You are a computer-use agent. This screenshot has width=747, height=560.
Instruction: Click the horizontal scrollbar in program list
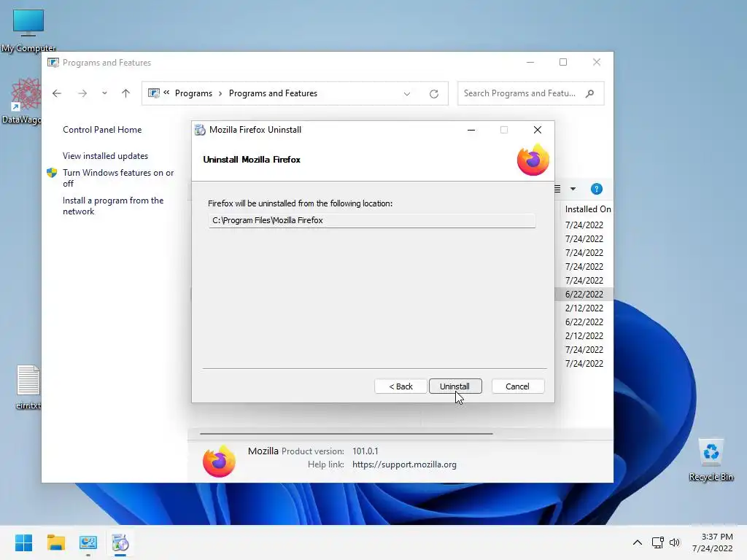[x=346, y=434]
